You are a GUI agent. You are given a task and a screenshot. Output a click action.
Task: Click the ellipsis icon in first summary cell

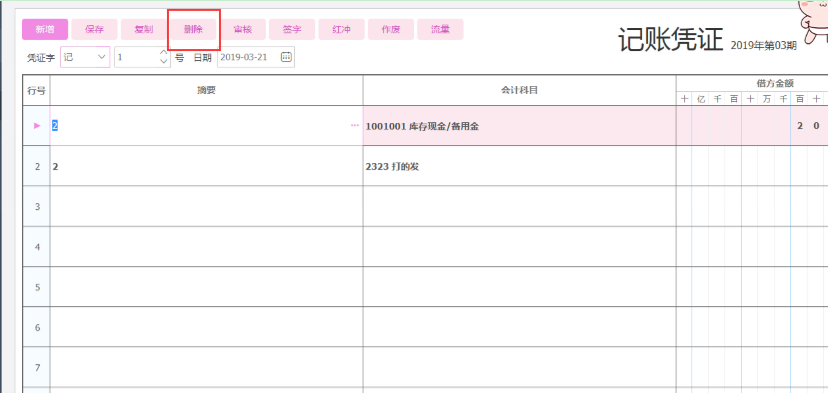354,126
